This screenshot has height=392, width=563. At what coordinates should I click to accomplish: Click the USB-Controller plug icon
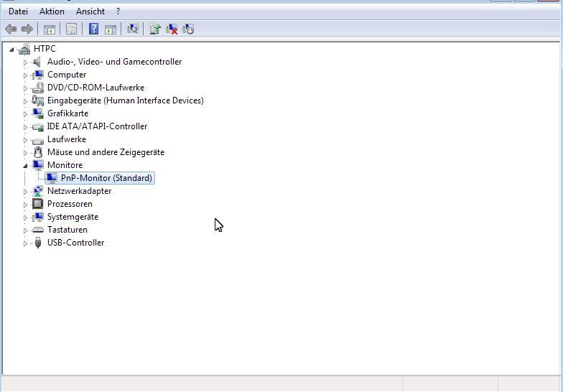coord(38,243)
